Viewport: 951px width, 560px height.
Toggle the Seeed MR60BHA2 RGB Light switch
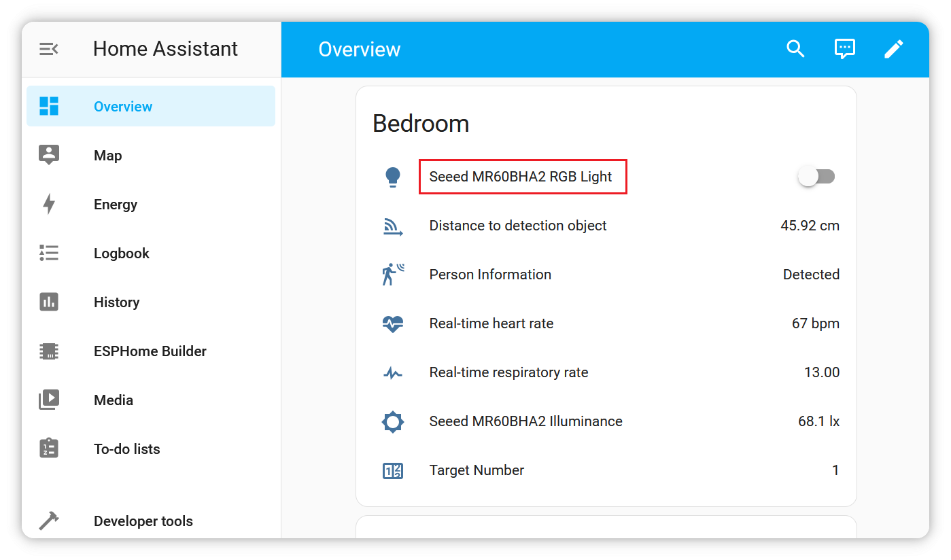coord(816,177)
